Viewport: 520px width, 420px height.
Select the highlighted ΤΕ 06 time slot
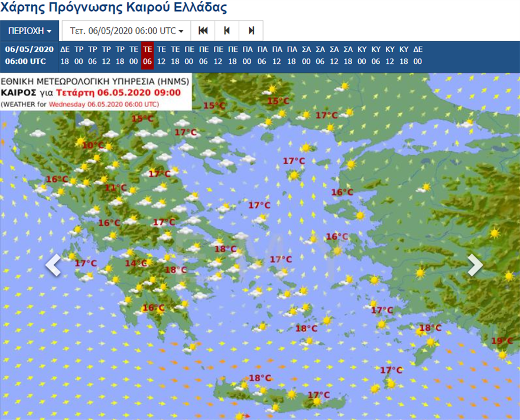(147, 55)
